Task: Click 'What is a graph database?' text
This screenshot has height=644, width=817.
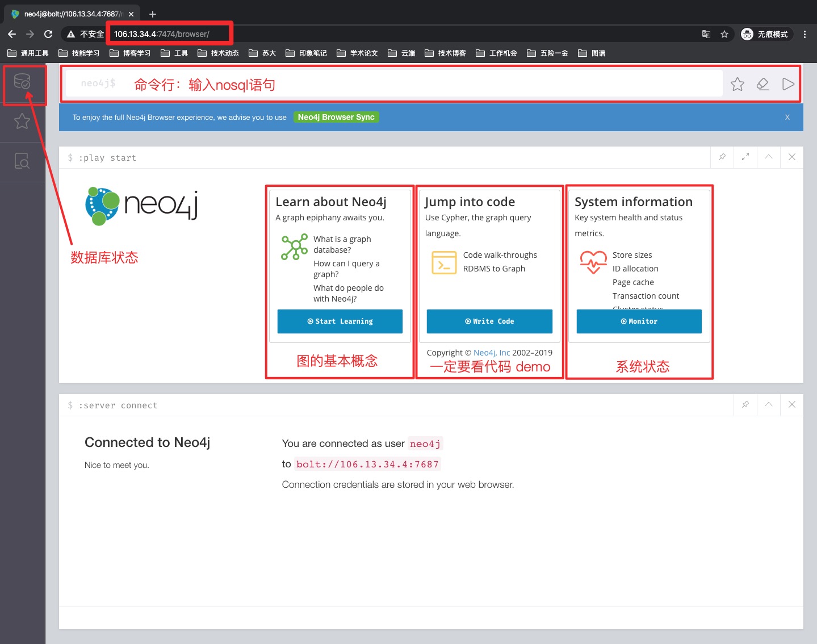Action: point(342,244)
